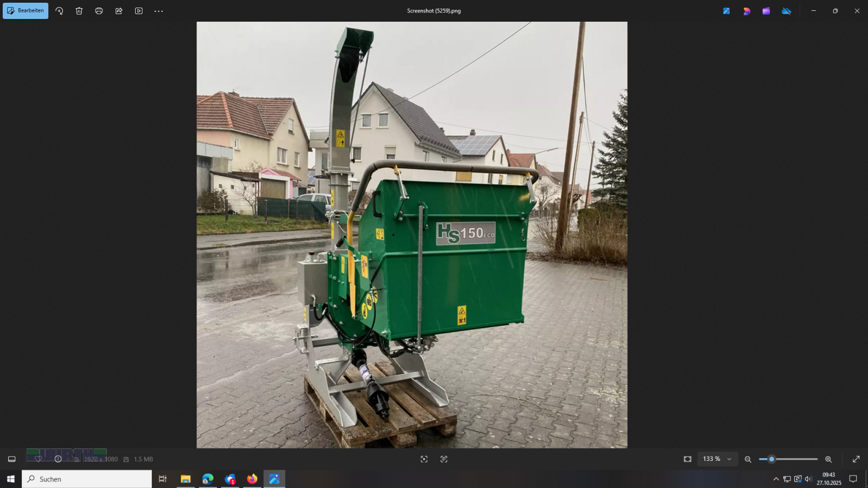This screenshot has width=868, height=488.
Task: Share the screenshot via the share icon
Action: pos(118,10)
